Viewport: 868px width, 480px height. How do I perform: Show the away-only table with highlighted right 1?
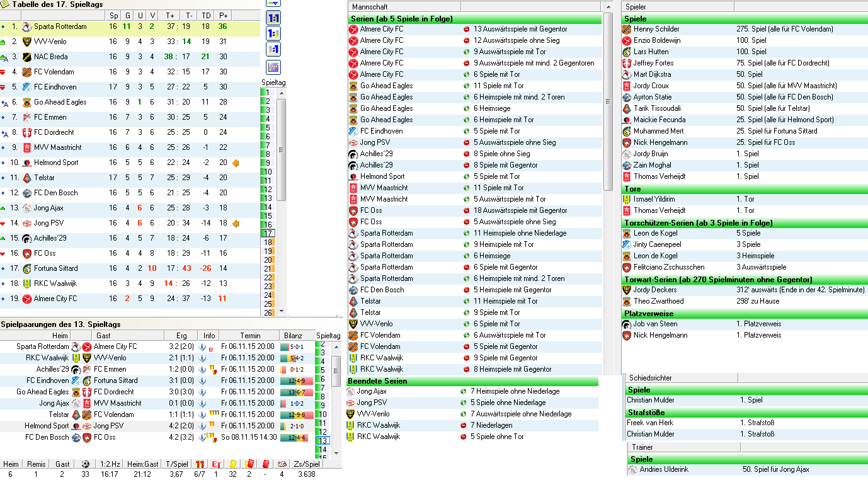[x=273, y=50]
